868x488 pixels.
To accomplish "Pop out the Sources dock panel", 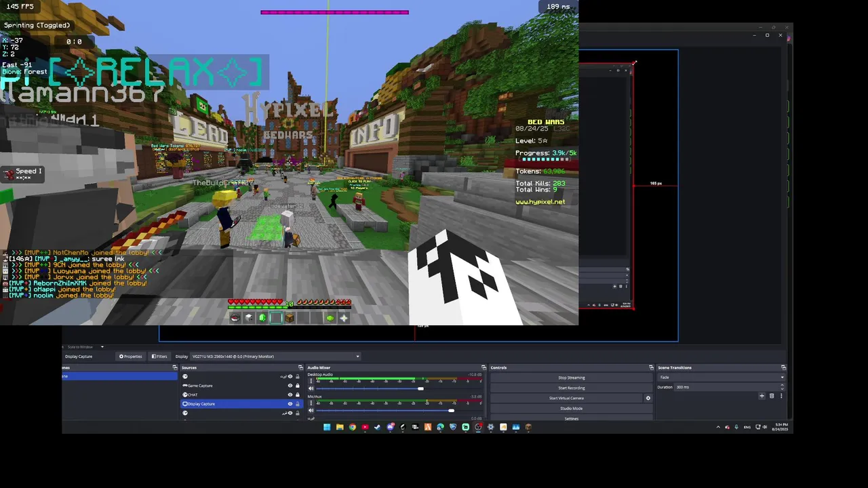I will click(x=301, y=368).
